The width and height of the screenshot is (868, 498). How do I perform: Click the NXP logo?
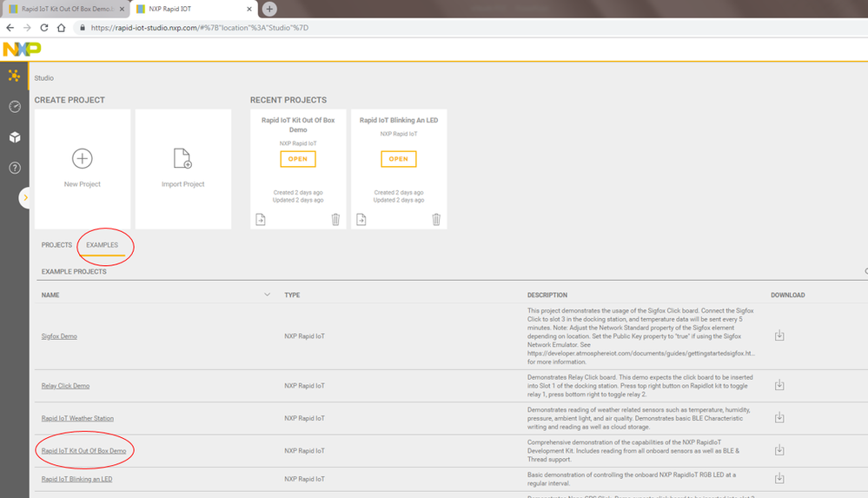pos(22,50)
